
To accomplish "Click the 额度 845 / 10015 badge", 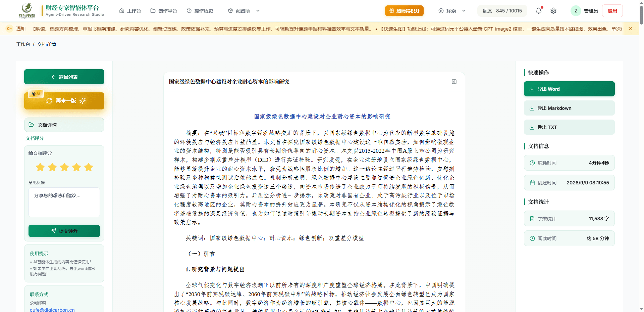I will coord(502,11).
